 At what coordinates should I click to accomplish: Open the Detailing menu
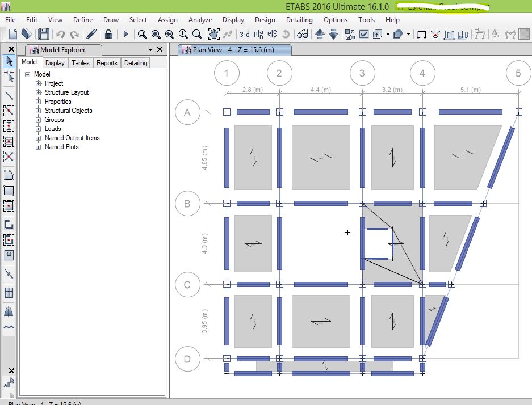(x=299, y=20)
